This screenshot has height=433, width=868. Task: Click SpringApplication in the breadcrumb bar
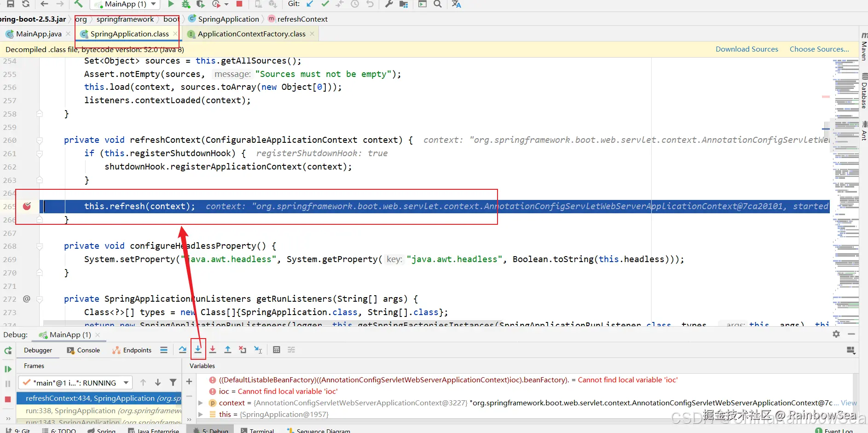point(228,19)
